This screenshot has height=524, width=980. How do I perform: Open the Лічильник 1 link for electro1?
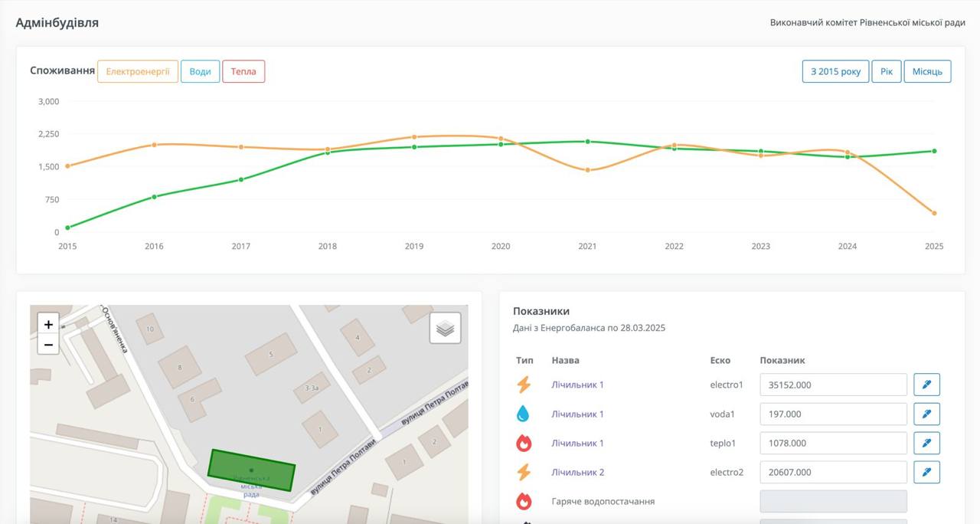[x=577, y=385]
